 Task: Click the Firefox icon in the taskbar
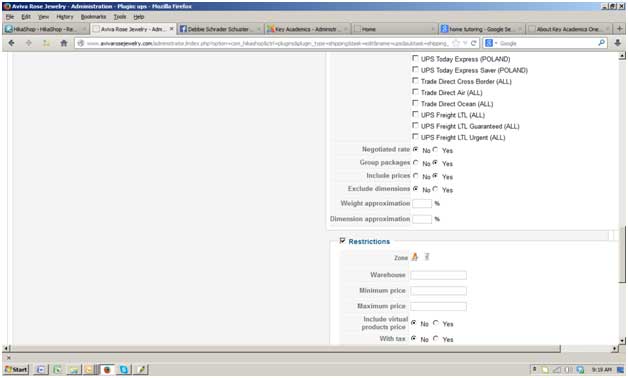coord(107,369)
